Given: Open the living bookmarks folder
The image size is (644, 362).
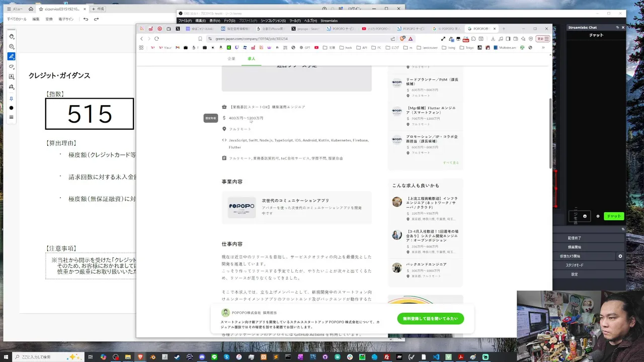Looking at the screenshot, I should (x=449, y=47).
